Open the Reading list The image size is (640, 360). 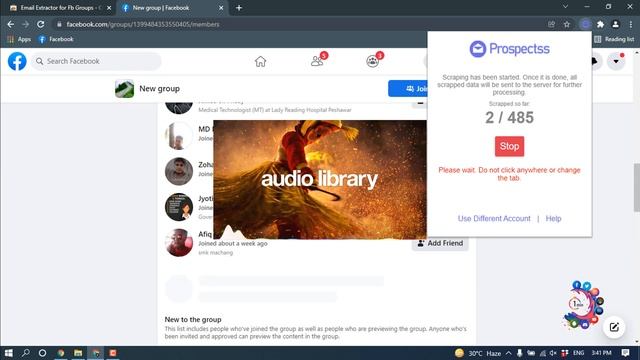[x=614, y=39]
